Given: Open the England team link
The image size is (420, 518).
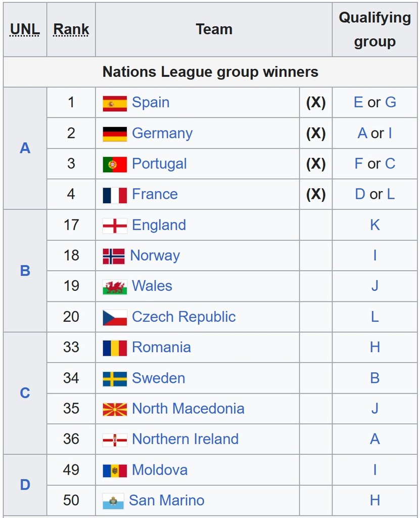Looking at the screenshot, I should coord(159,225).
